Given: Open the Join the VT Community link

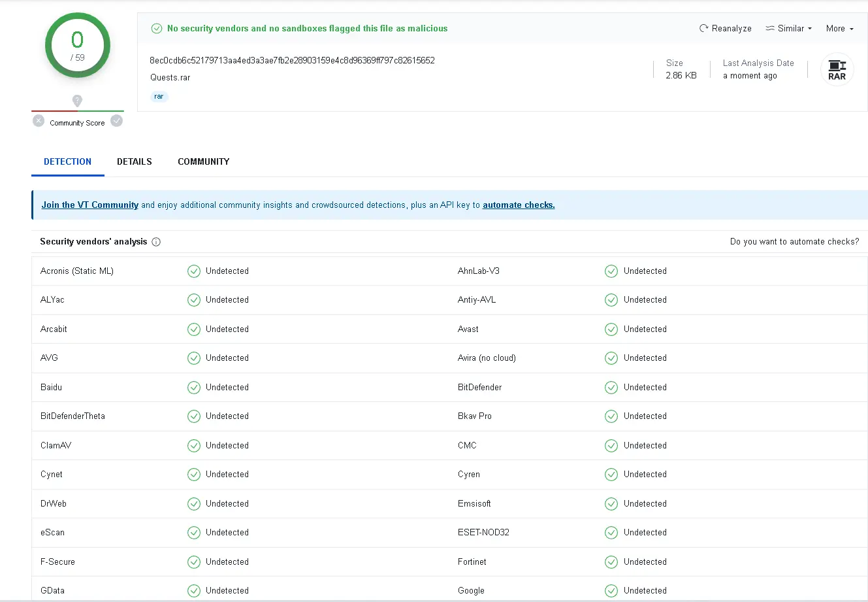Looking at the screenshot, I should (90, 205).
